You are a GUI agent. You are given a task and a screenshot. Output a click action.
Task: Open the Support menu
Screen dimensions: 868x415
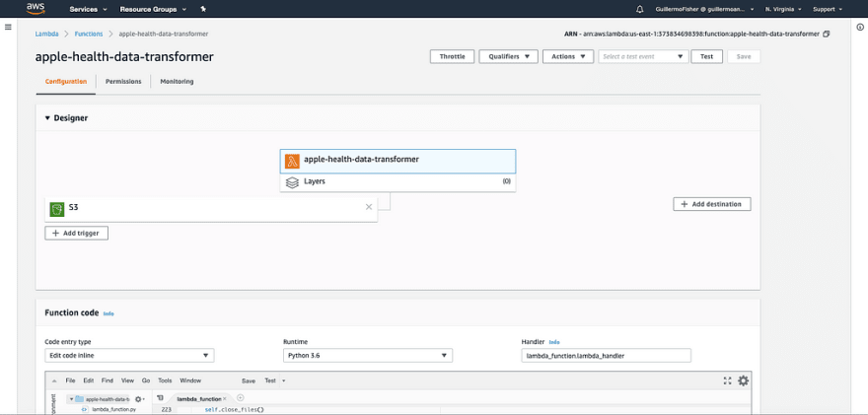[828, 10]
